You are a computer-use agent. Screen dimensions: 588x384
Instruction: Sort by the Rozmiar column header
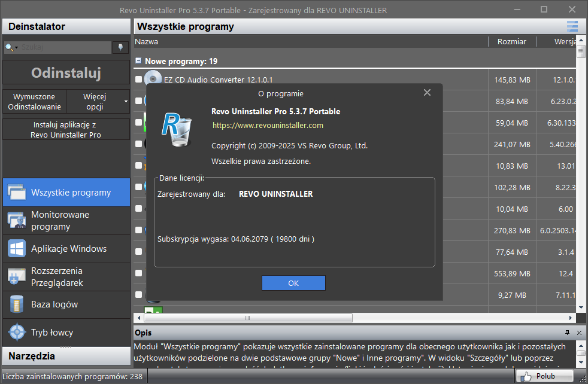(x=512, y=42)
